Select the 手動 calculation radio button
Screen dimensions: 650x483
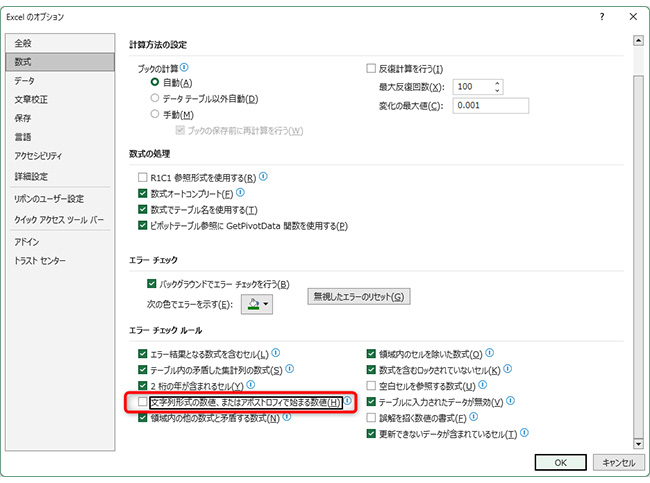155,114
